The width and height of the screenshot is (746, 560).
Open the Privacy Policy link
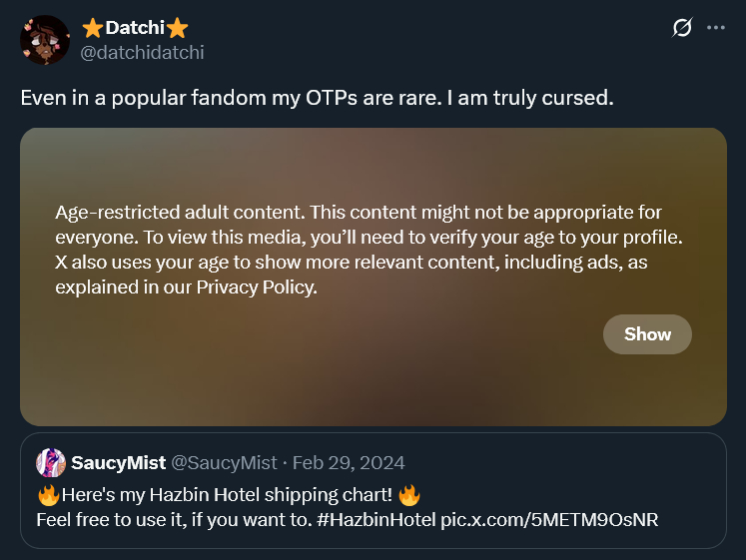[256, 288]
